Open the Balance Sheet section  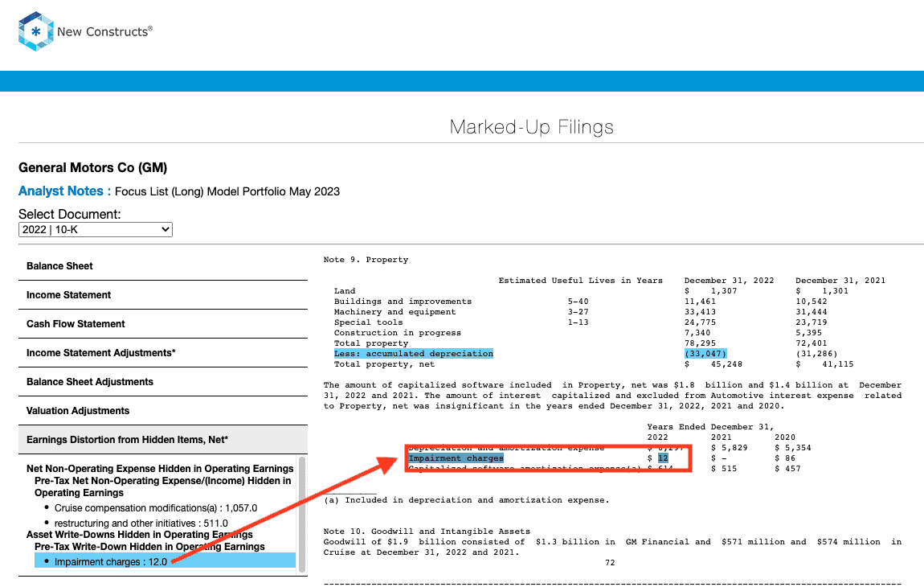tap(163, 266)
